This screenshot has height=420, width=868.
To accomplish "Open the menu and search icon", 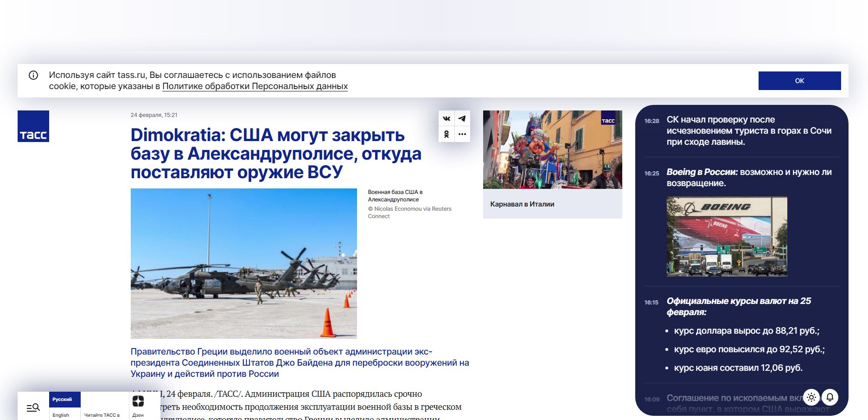I will (33, 407).
